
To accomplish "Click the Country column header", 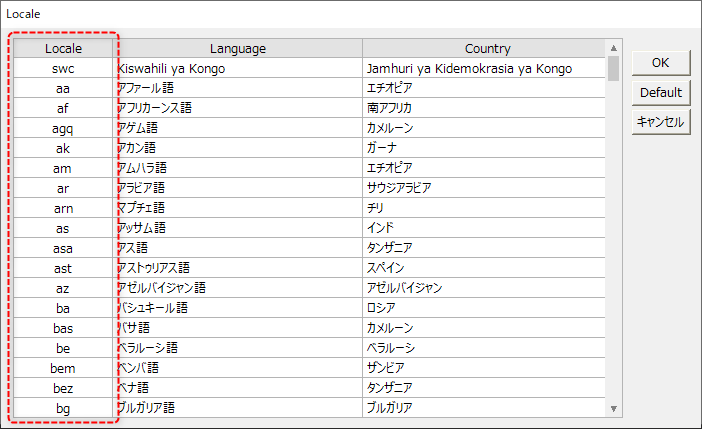I will [x=487, y=48].
